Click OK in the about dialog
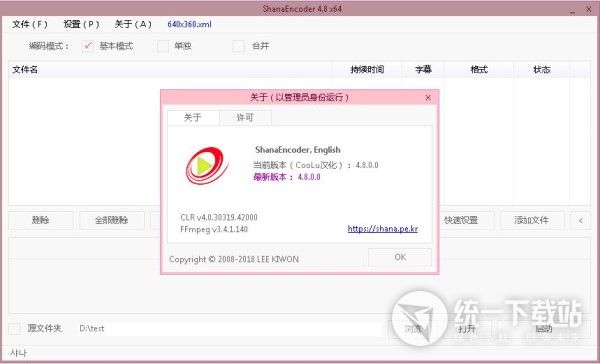This screenshot has height=364, width=600. coord(400,257)
